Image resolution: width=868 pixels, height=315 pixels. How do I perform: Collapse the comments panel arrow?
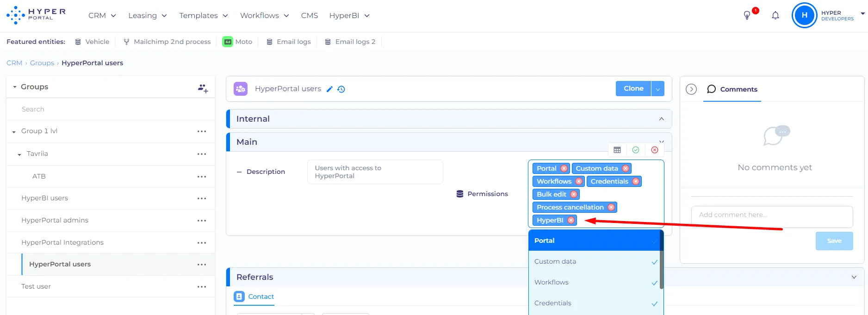(691, 89)
